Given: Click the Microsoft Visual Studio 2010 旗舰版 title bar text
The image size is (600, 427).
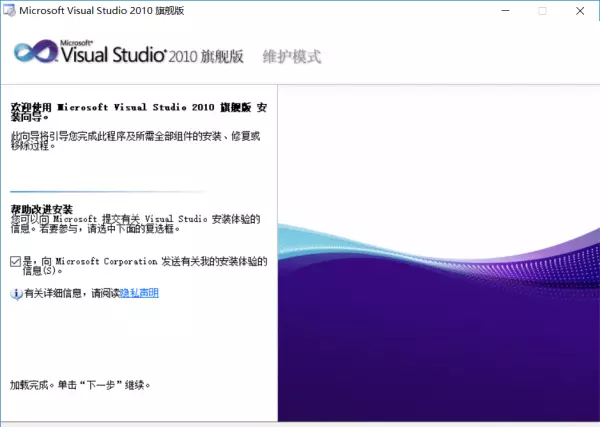Looking at the screenshot, I should point(102,11).
